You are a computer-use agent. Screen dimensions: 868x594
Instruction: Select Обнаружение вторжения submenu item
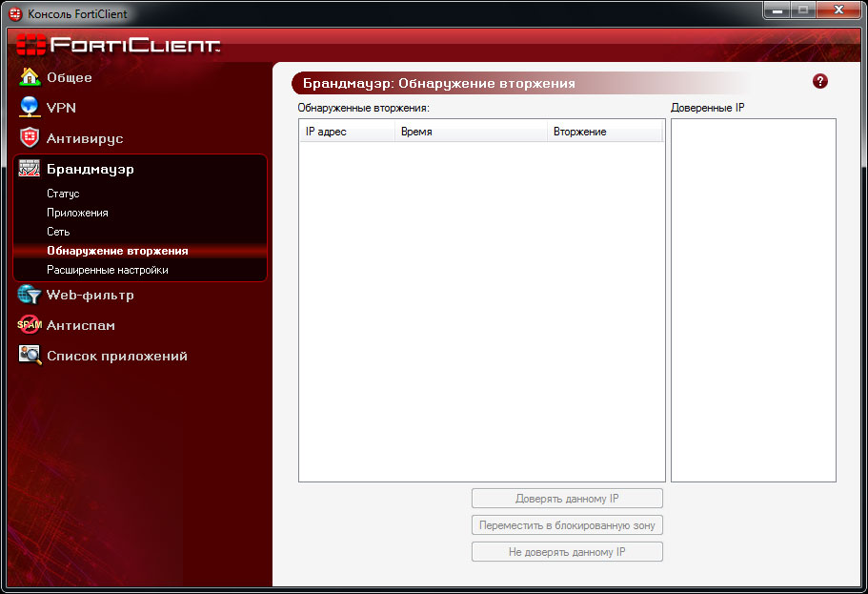117,251
